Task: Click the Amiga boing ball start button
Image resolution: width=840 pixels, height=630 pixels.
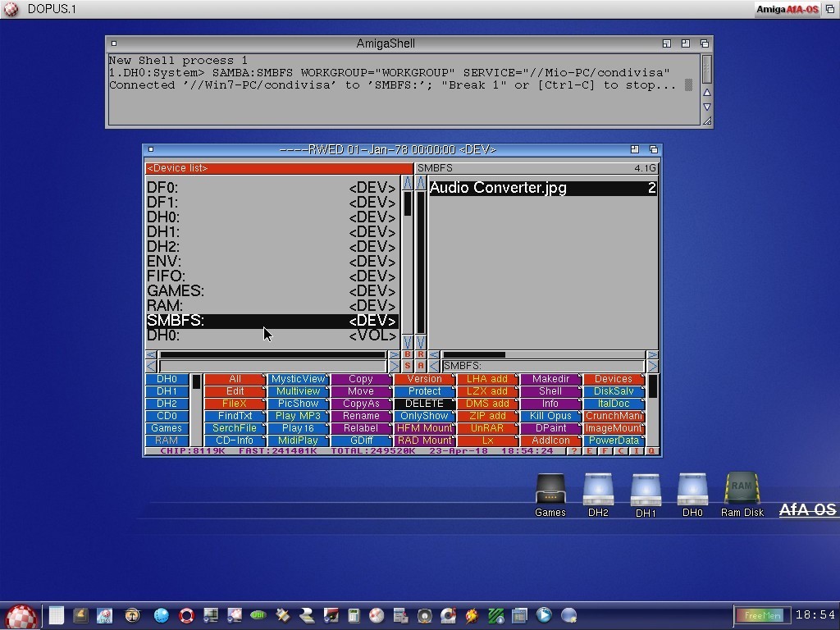Action: pos(21,615)
